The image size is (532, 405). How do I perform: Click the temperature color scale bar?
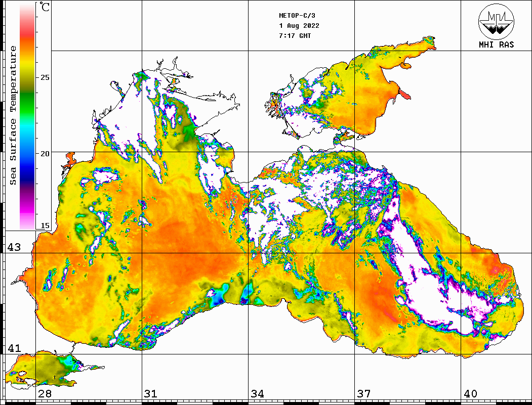point(27,116)
